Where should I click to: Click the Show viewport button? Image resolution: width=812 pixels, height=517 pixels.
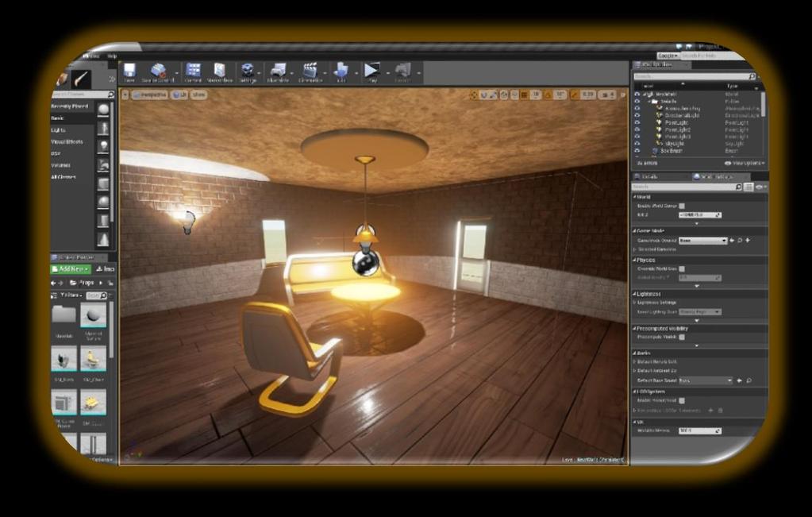click(x=198, y=95)
